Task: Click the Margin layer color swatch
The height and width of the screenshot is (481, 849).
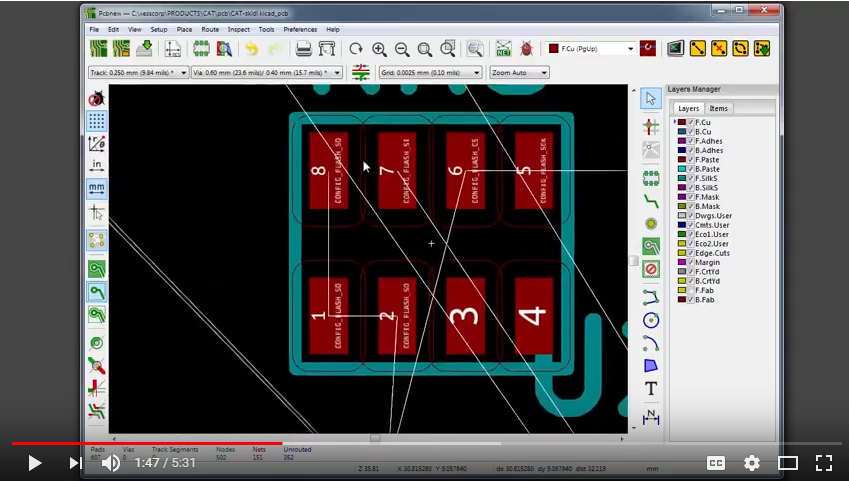Action: coord(682,262)
